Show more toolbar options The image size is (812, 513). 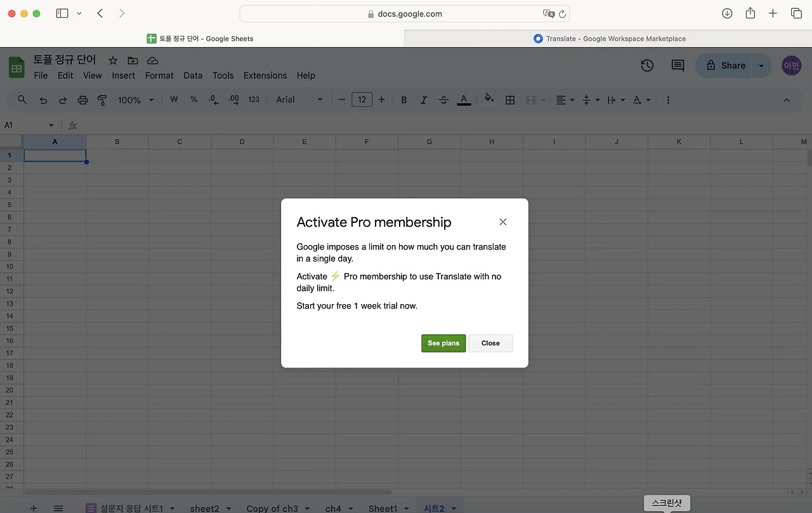668,100
